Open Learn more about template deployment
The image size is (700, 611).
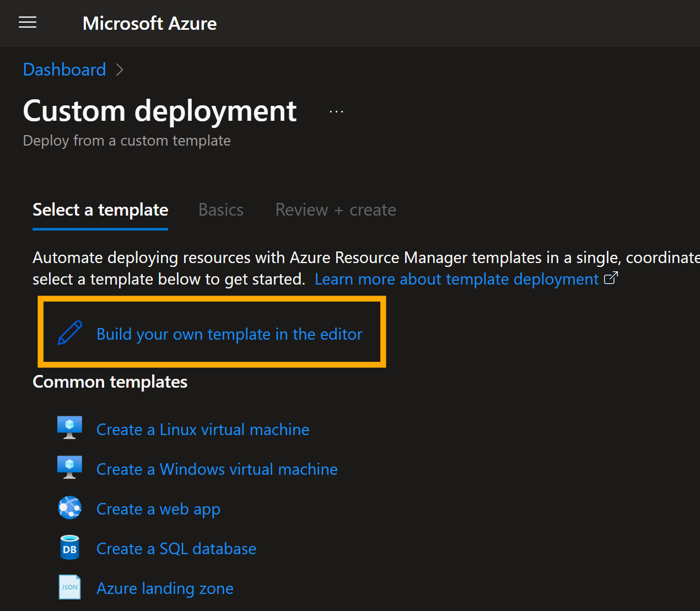(x=456, y=279)
